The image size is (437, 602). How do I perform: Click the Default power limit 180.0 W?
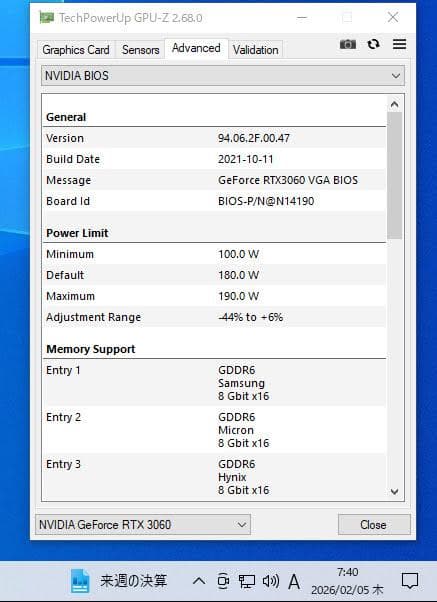coord(238,275)
